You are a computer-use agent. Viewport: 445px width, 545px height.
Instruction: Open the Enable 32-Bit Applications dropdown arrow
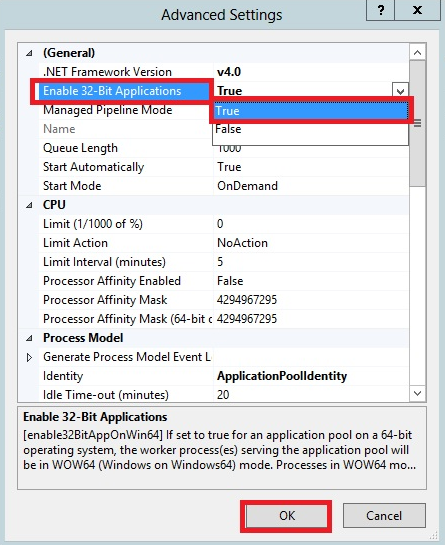pyautogui.click(x=400, y=91)
